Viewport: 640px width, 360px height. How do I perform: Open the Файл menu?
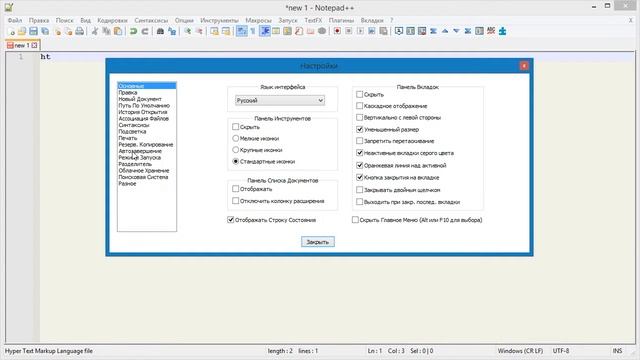click(15, 20)
